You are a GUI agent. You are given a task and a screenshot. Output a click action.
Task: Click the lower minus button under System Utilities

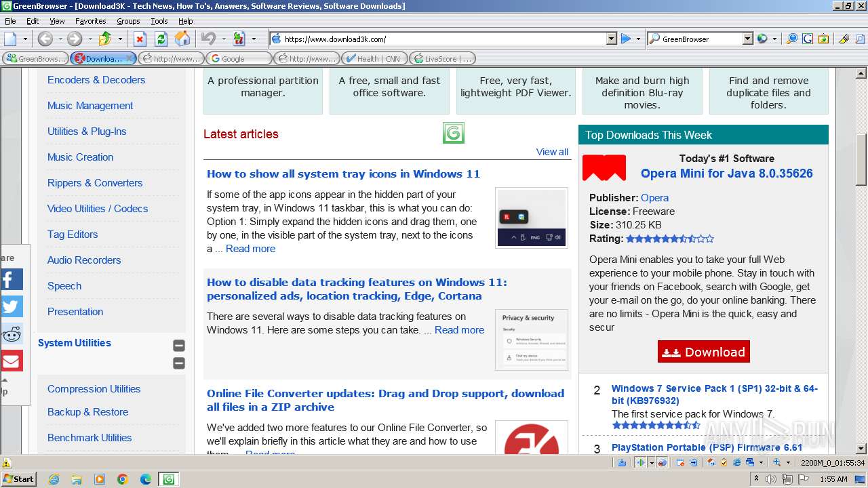click(179, 363)
